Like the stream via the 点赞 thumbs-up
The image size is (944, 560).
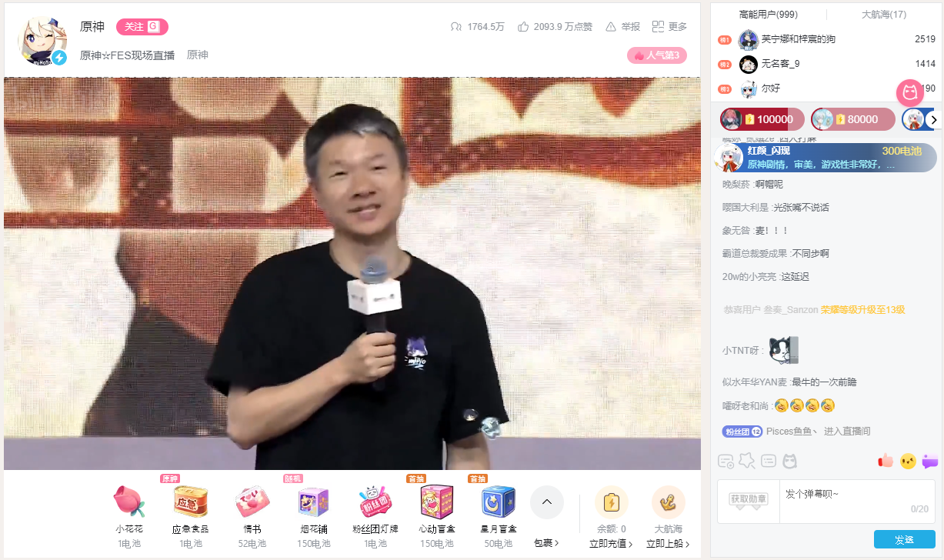tap(523, 27)
